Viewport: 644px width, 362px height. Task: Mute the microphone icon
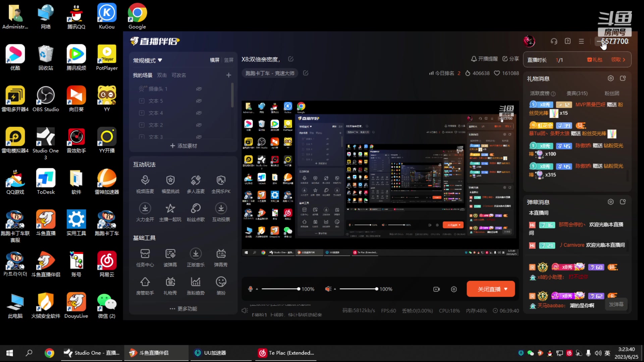point(250,289)
